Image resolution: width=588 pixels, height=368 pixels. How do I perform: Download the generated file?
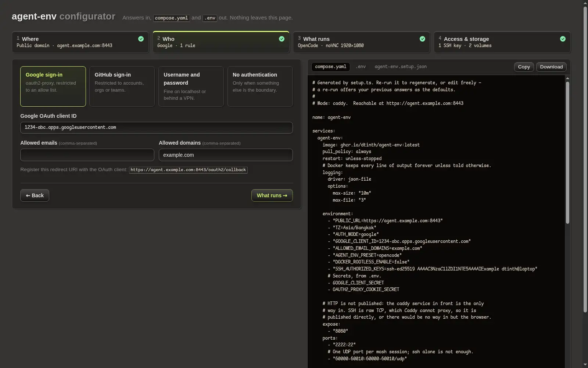551,67
